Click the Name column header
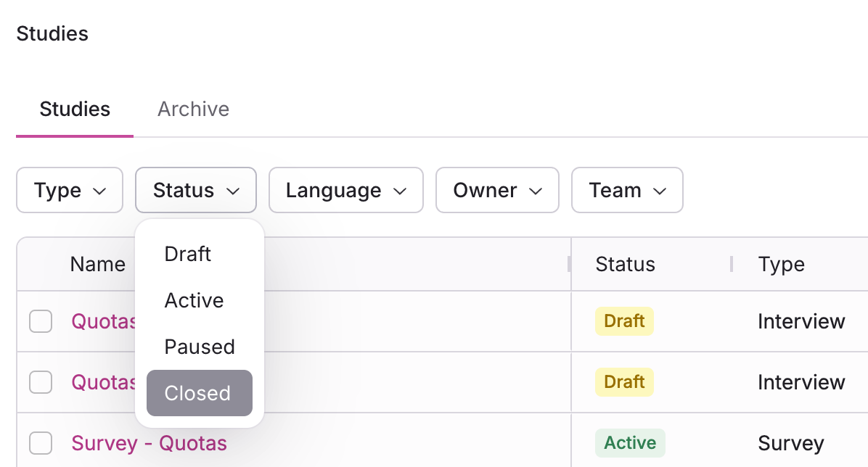The width and height of the screenshot is (868, 467). 97,264
